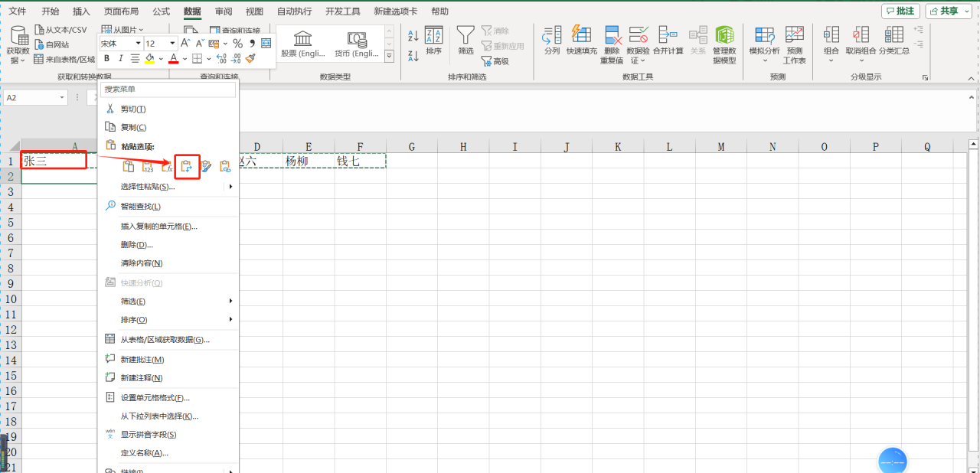The width and height of the screenshot is (980, 473).
Task: Apply comma style in mini toolbar
Action: point(252,44)
